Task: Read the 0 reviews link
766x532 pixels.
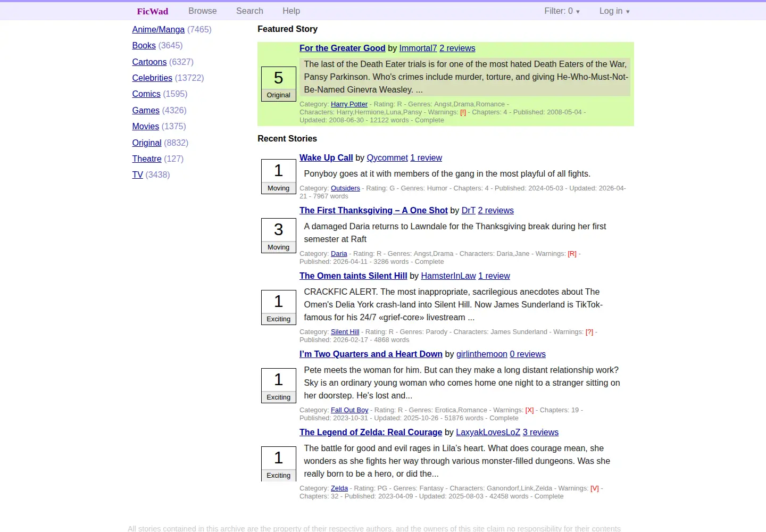Action: coord(528,354)
